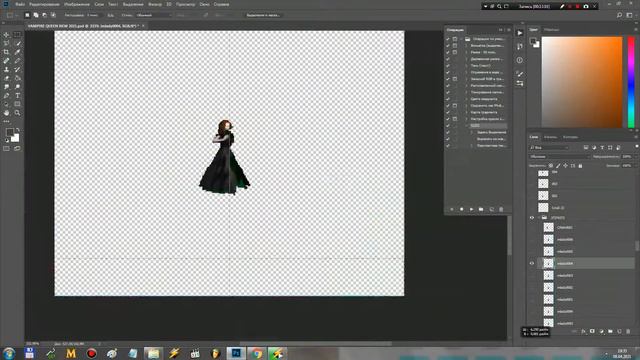Click Photoshop icon in Windows taskbar
Viewport: 640px width, 360px height.
pyautogui.click(x=236, y=353)
